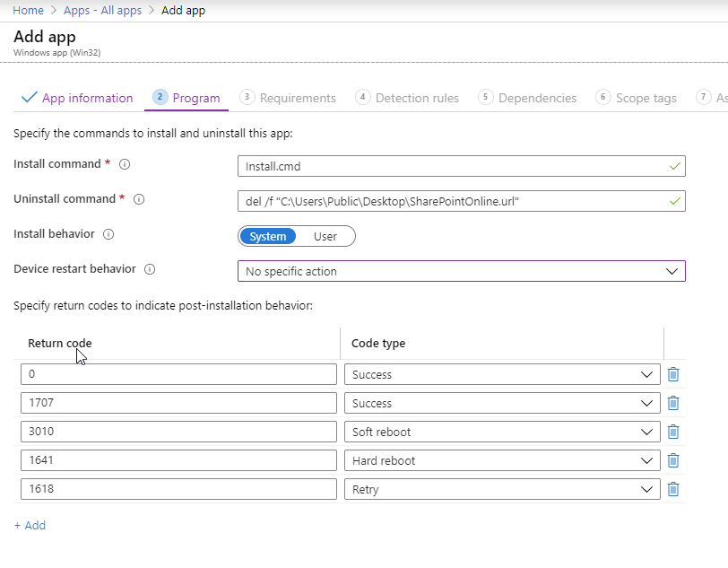
Task: Click the checkmark icon on App information step
Action: 30,97
